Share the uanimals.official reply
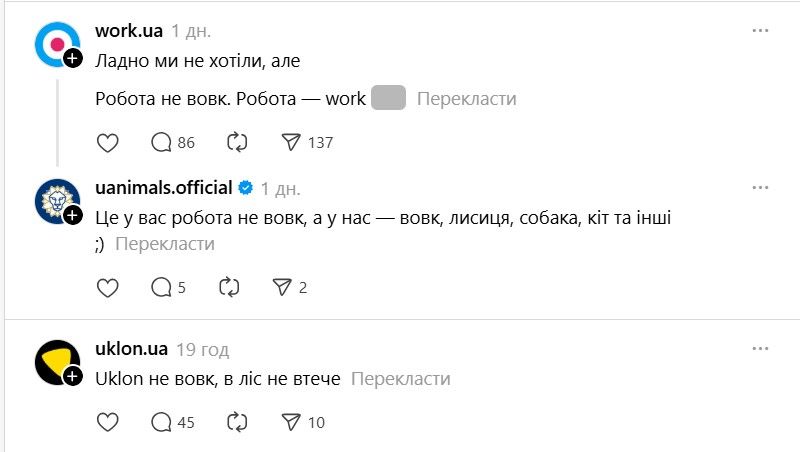Image resolution: width=800 pixels, height=452 pixels. click(x=282, y=288)
